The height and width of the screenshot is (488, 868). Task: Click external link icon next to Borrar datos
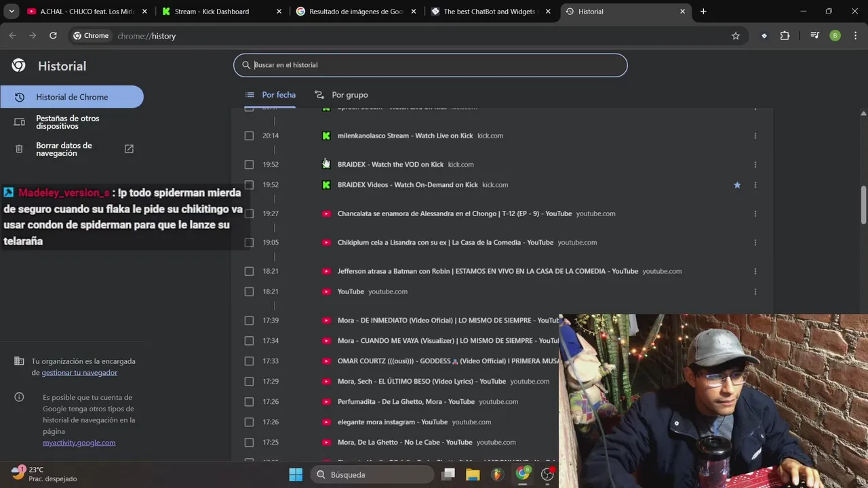pos(129,149)
